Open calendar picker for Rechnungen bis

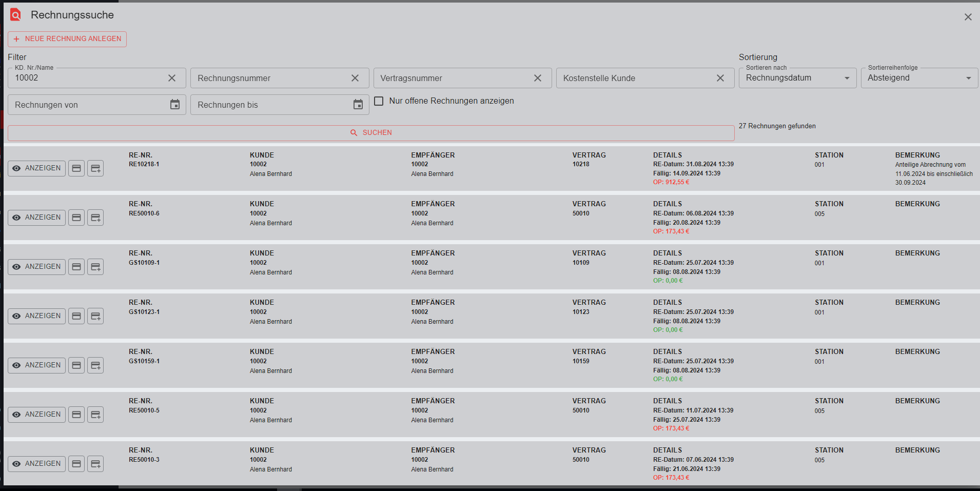358,105
